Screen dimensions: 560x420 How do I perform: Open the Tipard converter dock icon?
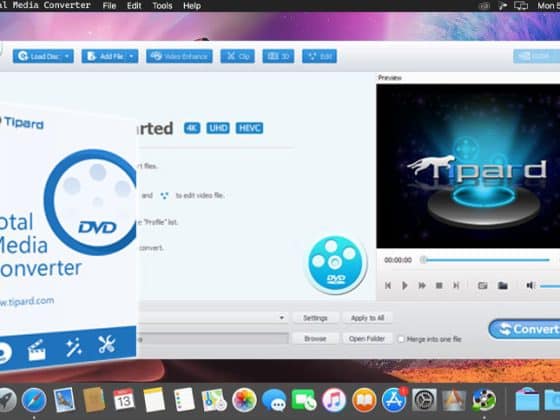tap(484, 400)
